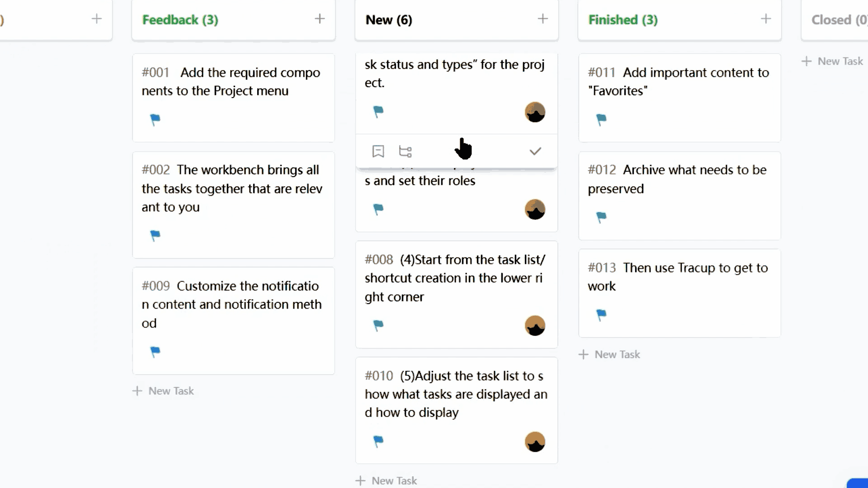Click priority flag on task #001
868x488 pixels.
(x=155, y=119)
